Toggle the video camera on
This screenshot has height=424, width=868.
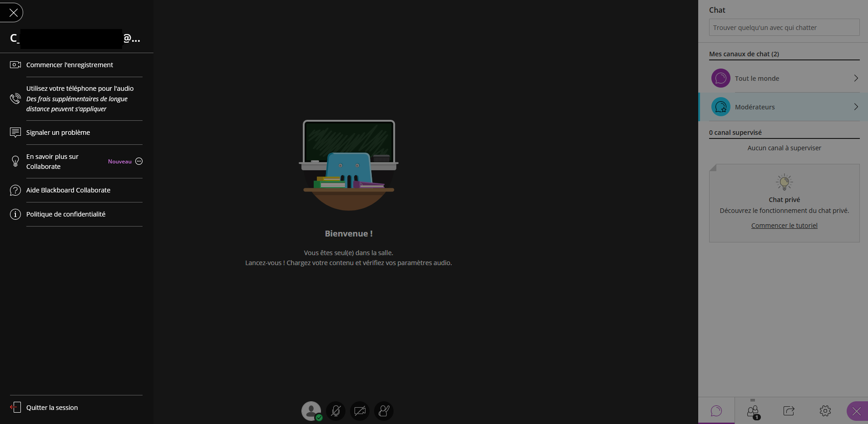tap(360, 411)
